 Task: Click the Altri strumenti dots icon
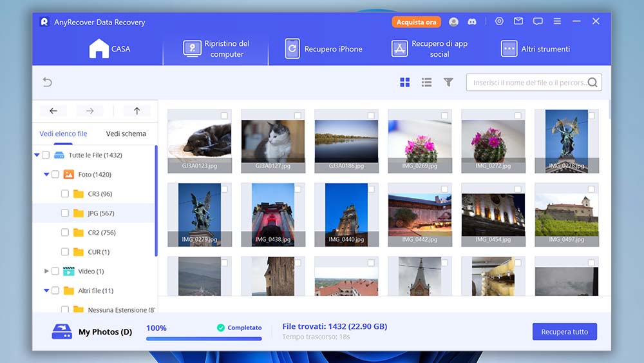point(509,48)
